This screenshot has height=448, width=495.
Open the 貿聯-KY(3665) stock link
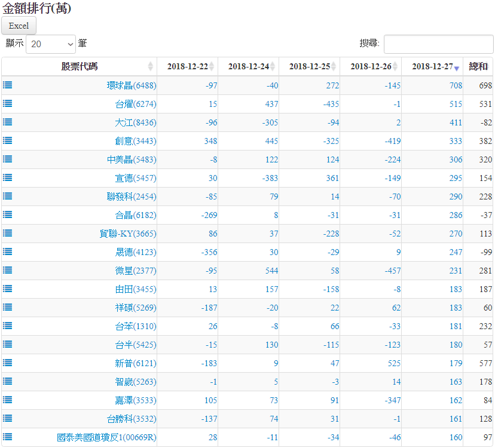coord(127,234)
